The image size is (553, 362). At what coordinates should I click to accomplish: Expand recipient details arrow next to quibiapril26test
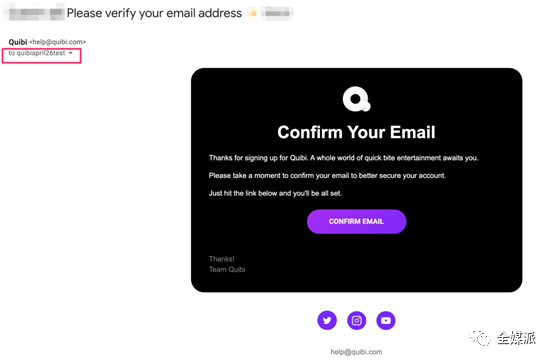pos(71,53)
